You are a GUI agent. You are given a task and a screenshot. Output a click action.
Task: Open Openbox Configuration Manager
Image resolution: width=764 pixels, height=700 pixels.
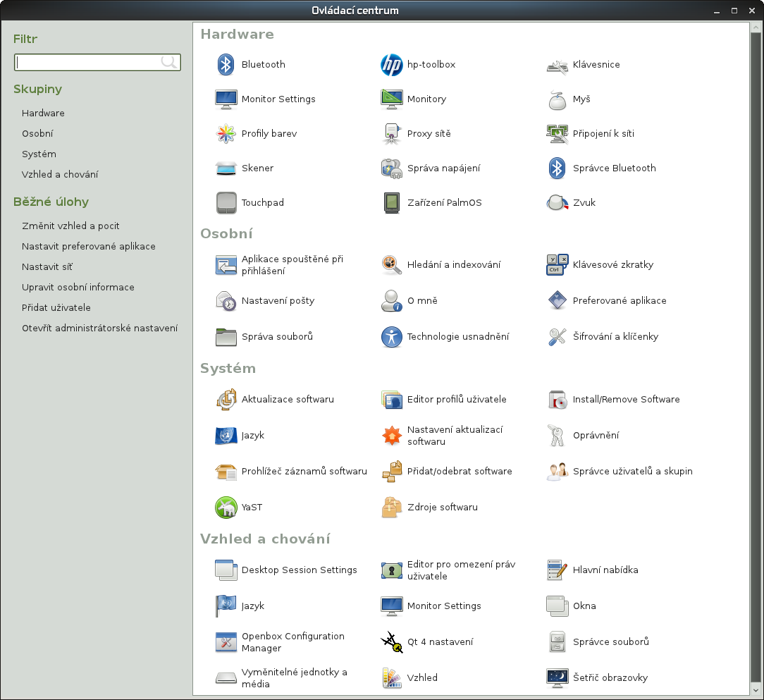[x=226, y=641]
